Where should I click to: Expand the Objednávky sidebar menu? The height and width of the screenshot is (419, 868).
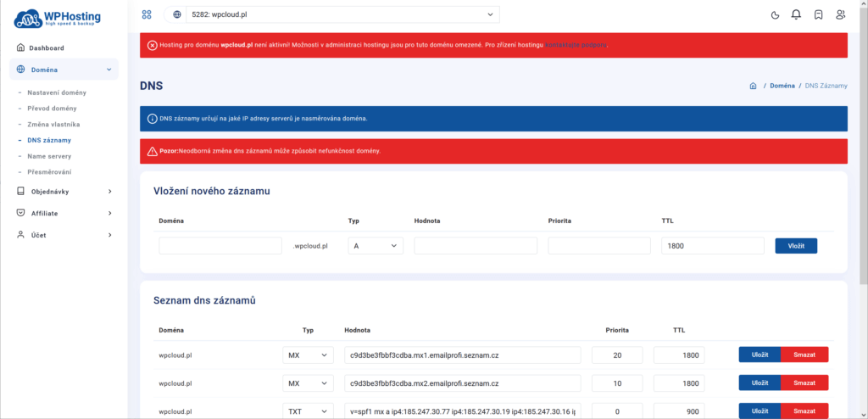(64, 192)
